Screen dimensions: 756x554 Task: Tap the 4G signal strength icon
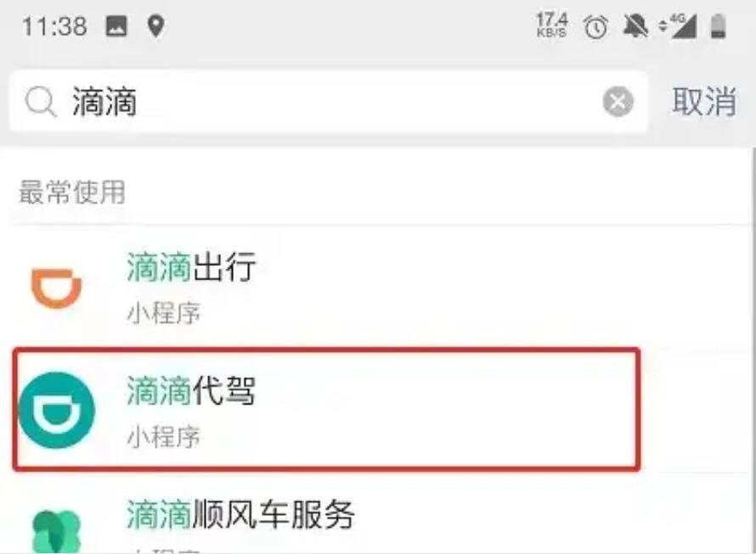679,26
